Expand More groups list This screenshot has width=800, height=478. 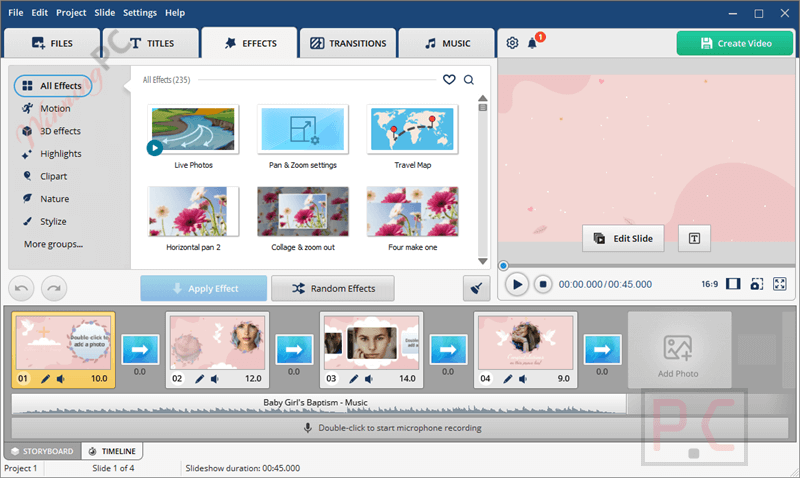click(54, 244)
